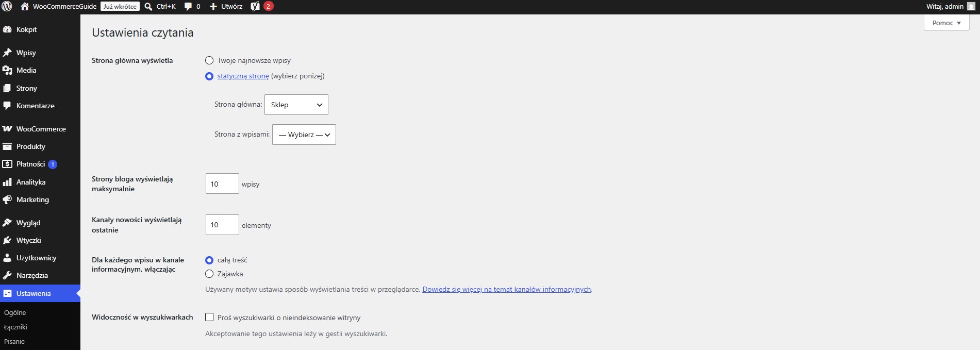Open the Wtyczki menu item

tap(29, 240)
